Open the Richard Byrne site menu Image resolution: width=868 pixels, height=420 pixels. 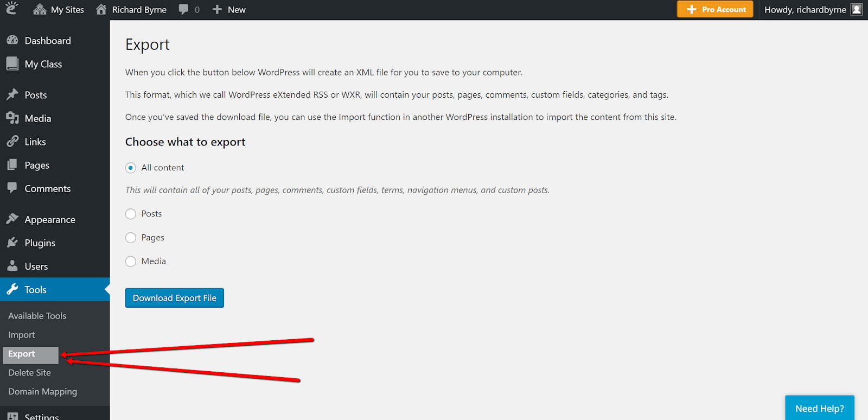pos(131,10)
